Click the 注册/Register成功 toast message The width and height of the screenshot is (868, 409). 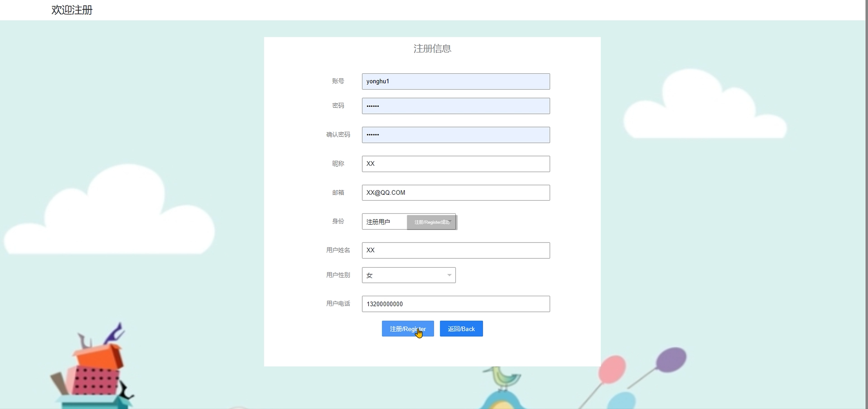tap(432, 222)
